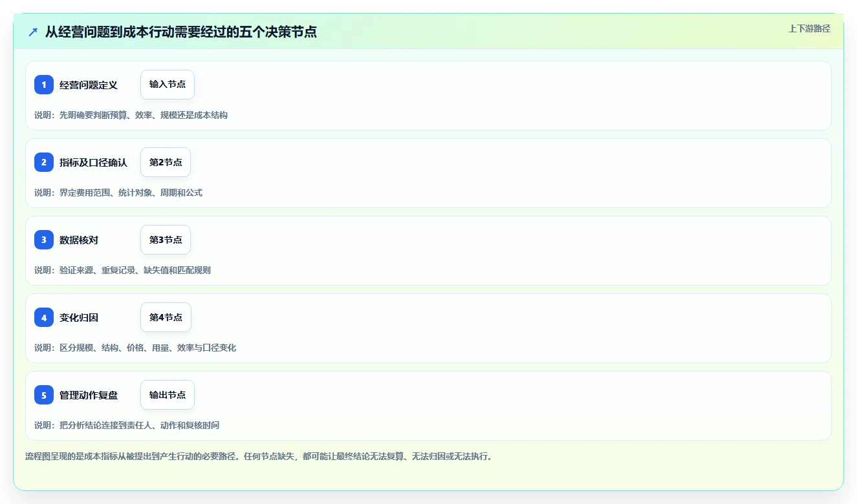Click the 管理动作复盘 step title
The image size is (857, 504).
[89, 395]
